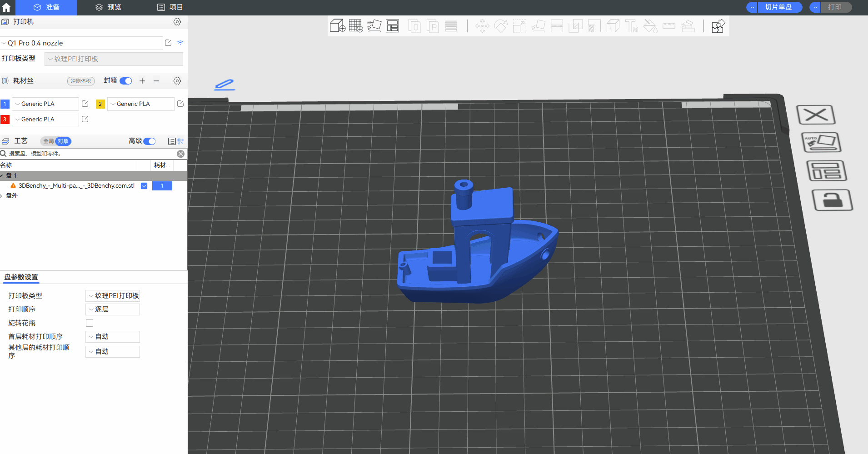The width and height of the screenshot is (868, 454).
Task: Switch to the 预览 tab
Action: point(108,7)
